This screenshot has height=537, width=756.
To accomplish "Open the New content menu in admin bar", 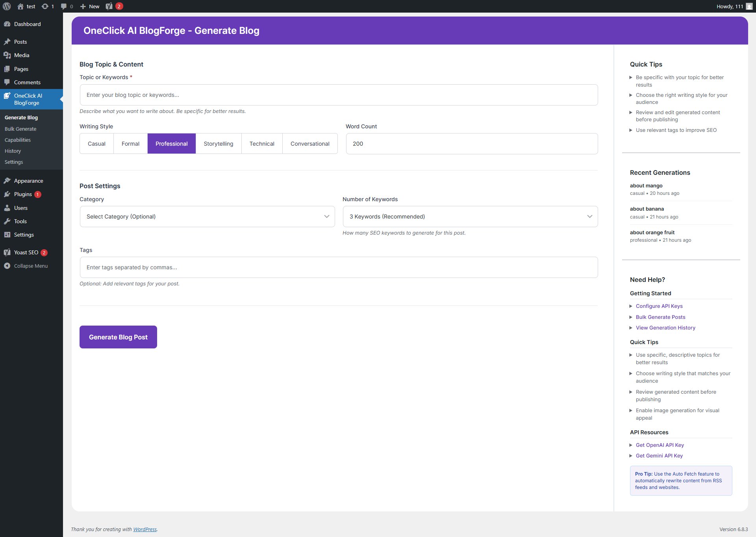I will click(x=90, y=6).
